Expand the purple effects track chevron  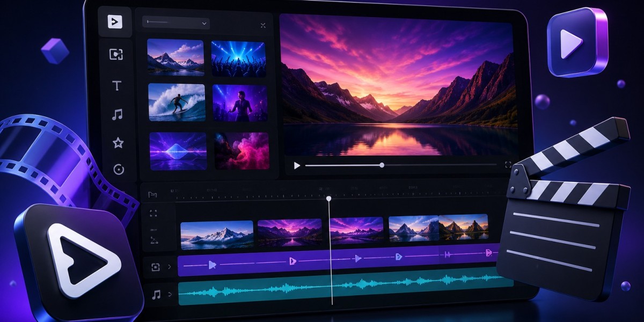point(170,267)
